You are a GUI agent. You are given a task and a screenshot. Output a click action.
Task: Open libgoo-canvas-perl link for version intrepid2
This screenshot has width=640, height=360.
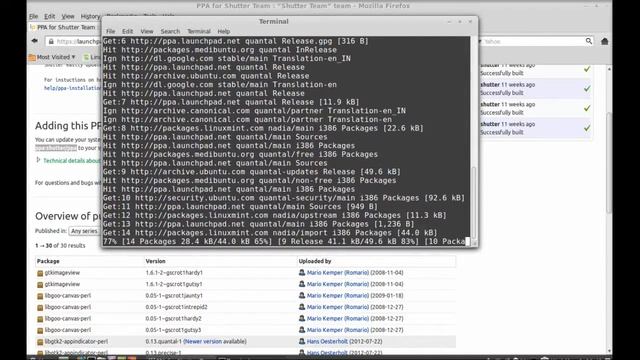coord(68,307)
